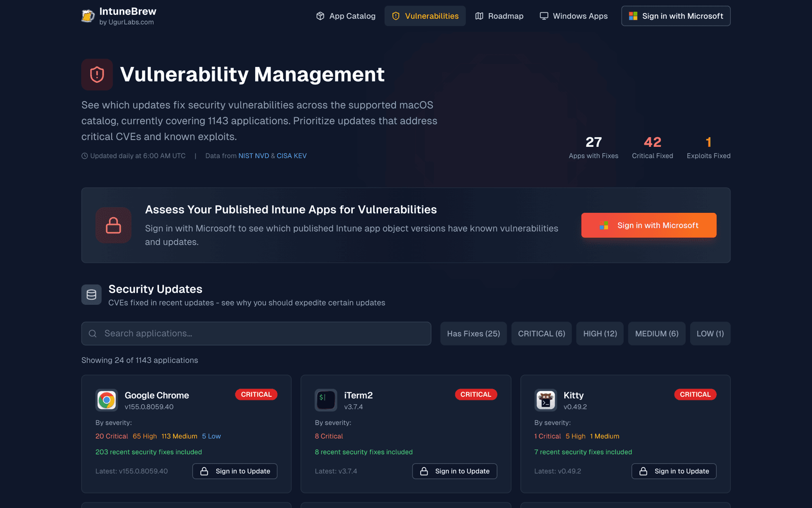Click lock icon on Kitty update button
This screenshot has height=508, width=812.
(x=643, y=471)
